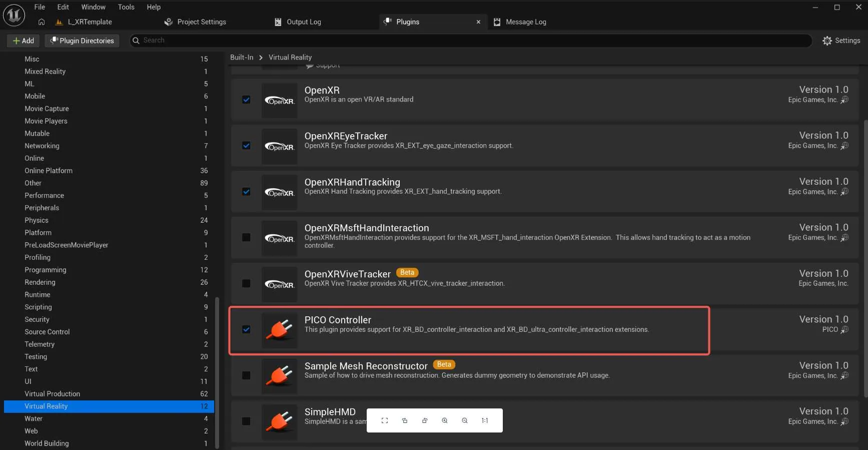Open the Settings gear icon
Viewport: 868px width, 450px height.
(827, 41)
